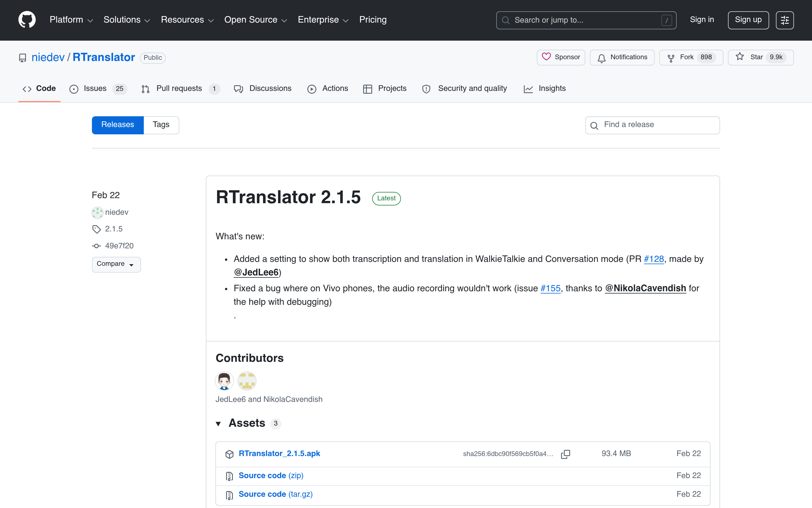812x508 pixels.
Task: Star the RTranslator repository
Action: (x=760, y=58)
